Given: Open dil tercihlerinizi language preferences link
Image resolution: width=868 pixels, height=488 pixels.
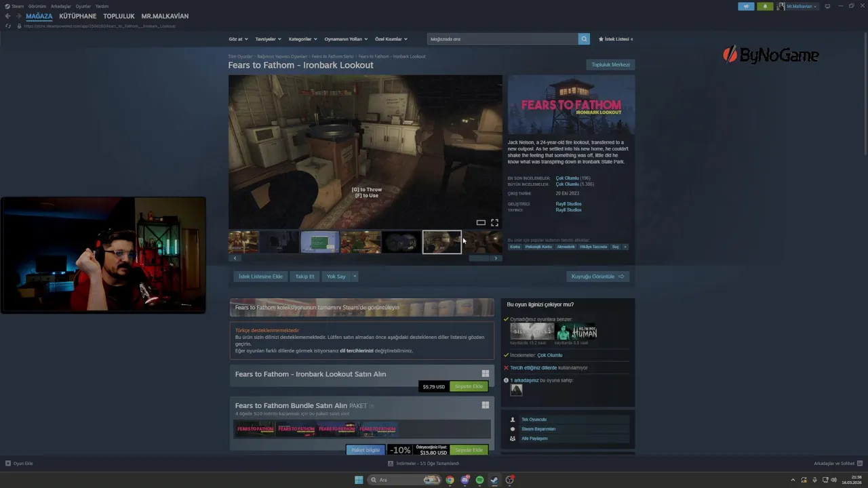Looking at the screenshot, I should [357, 351].
